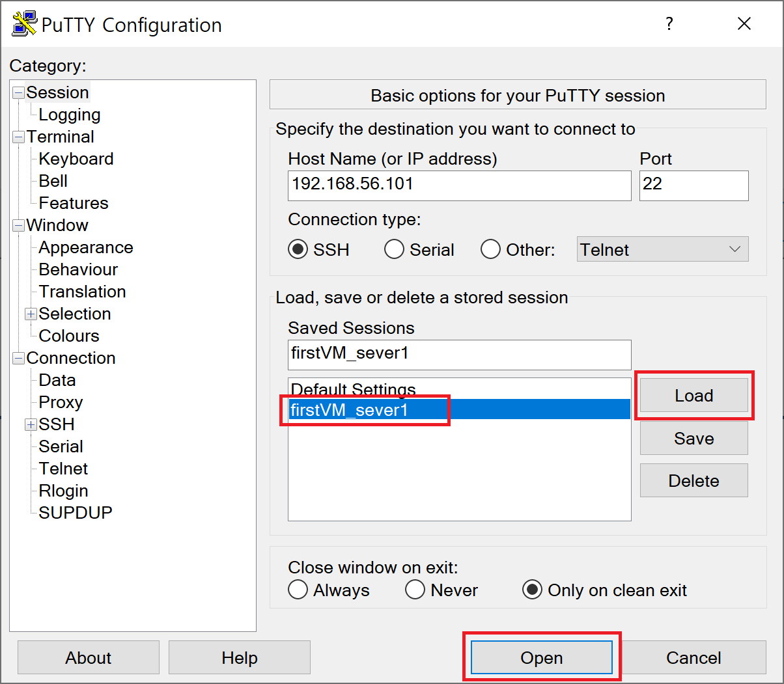Select Session category in tree
784x684 pixels.
click(57, 92)
